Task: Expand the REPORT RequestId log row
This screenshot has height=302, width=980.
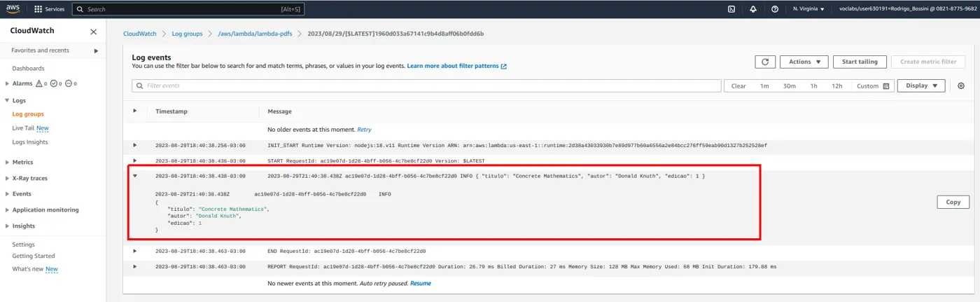Action: [135, 266]
